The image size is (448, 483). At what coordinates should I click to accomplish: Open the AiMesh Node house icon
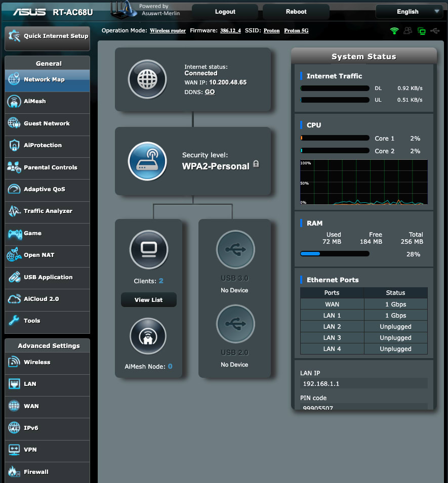click(148, 336)
